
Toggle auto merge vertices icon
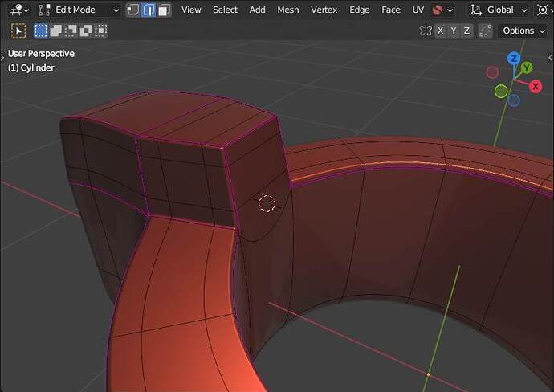click(486, 31)
